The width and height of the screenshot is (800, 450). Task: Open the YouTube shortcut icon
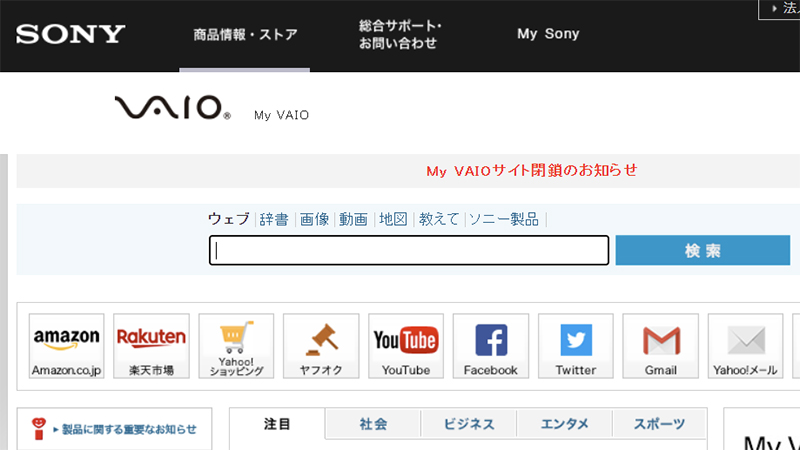click(406, 346)
